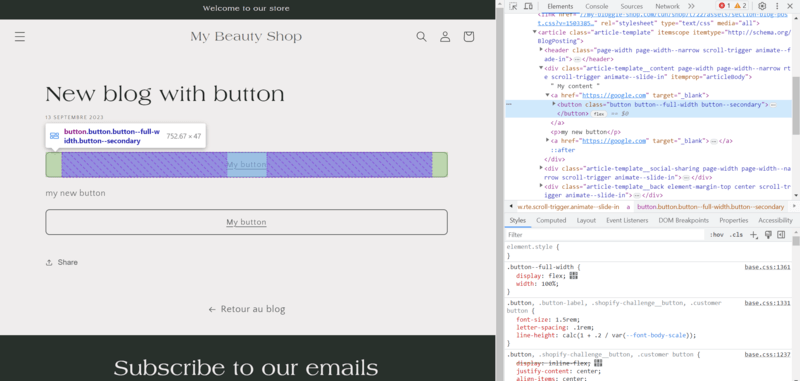
Task: Open source link base.css:1331
Action: click(768, 303)
